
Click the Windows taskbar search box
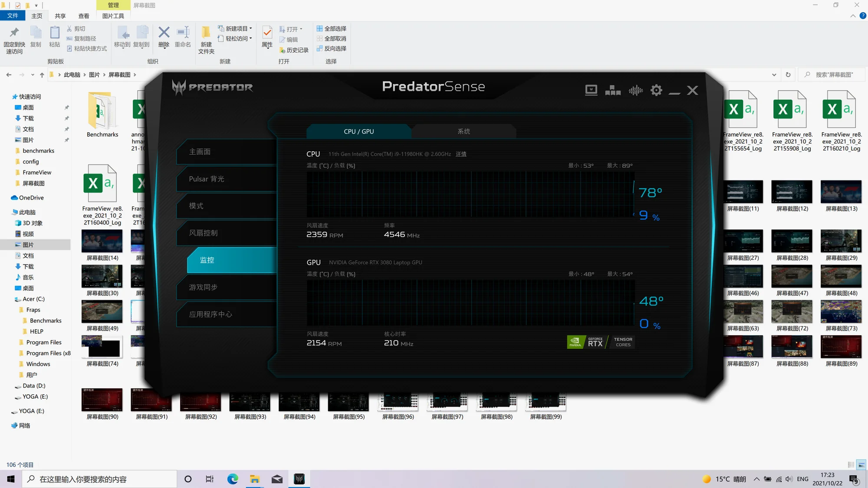click(x=99, y=479)
